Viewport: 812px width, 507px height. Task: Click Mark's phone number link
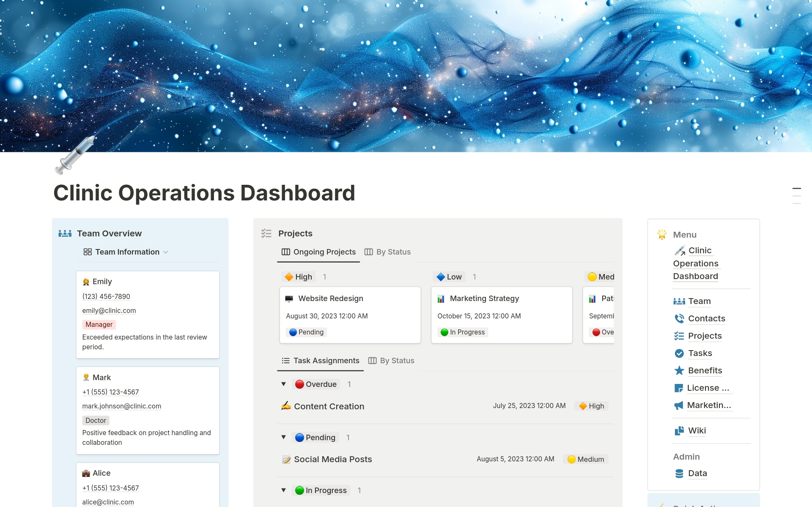(x=110, y=392)
